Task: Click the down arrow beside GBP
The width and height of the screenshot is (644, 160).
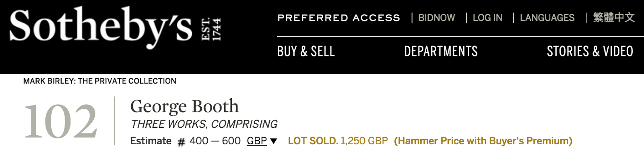Action: [x=274, y=141]
